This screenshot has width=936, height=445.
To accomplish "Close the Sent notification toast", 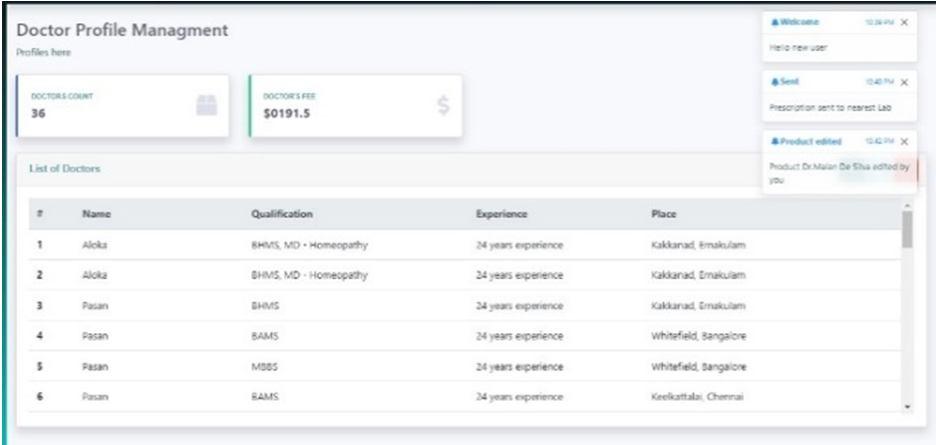I will pos(904,82).
